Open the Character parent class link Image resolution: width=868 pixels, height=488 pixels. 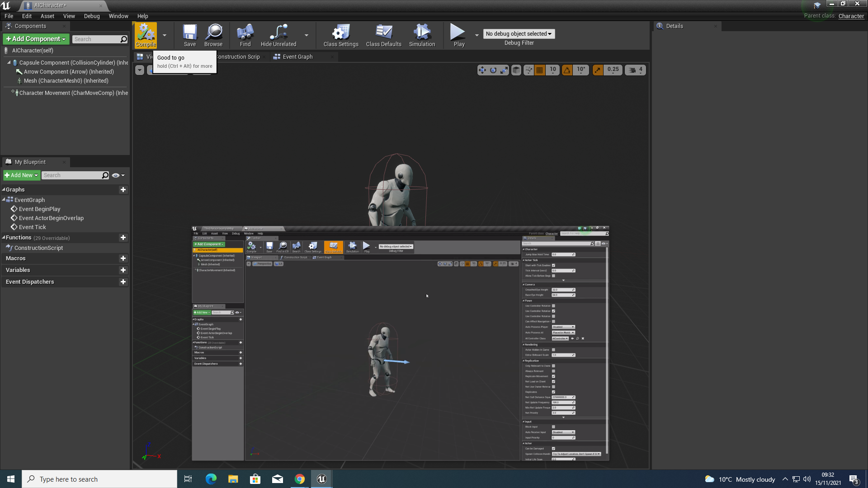click(x=851, y=16)
